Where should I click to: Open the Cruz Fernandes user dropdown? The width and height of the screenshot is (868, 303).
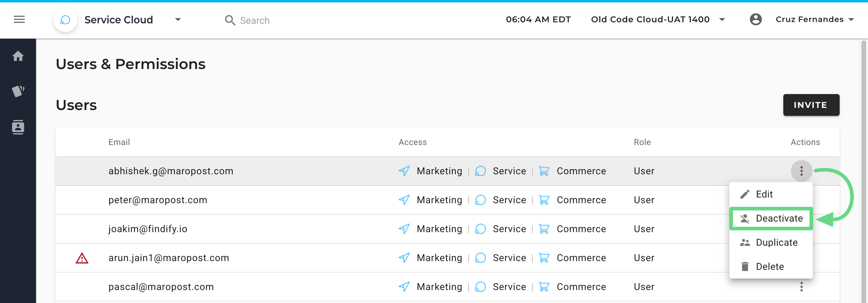tap(851, 20)
